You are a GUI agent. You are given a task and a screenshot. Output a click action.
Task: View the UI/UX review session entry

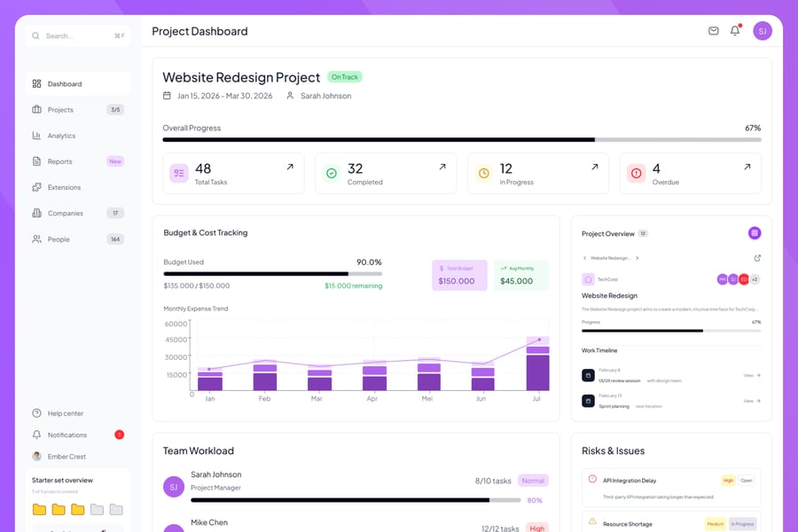[752, 375]
